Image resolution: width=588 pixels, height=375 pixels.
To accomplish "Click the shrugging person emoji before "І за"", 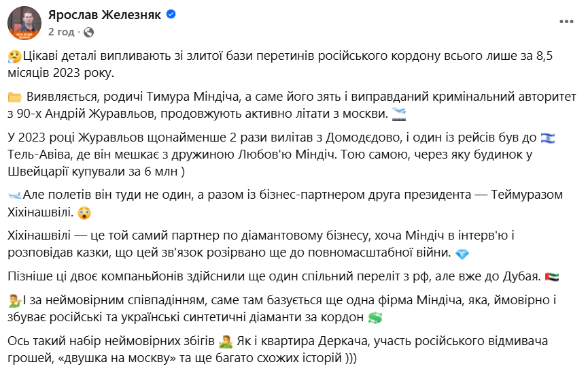I will (x=14, y=300).
